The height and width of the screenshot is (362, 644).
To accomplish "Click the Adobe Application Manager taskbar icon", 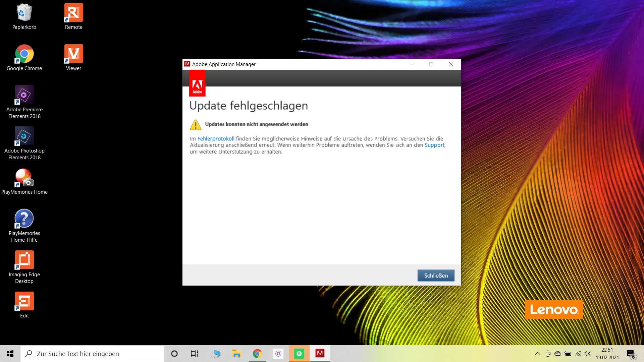I will 320,354.
